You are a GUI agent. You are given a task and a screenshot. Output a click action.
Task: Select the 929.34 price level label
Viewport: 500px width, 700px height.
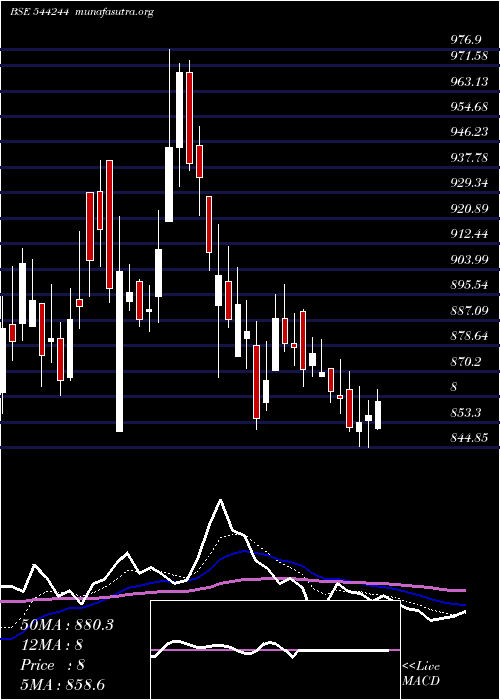[x=469, y=183]
